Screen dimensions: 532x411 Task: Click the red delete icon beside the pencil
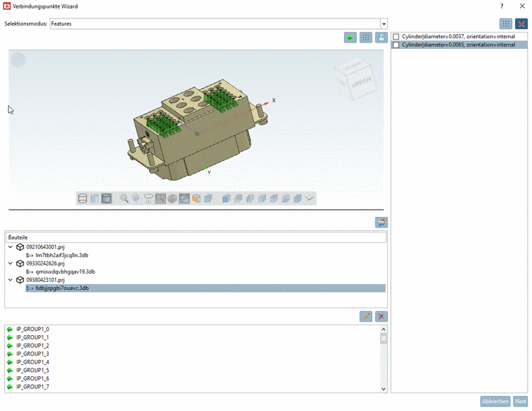coord(382,316)
